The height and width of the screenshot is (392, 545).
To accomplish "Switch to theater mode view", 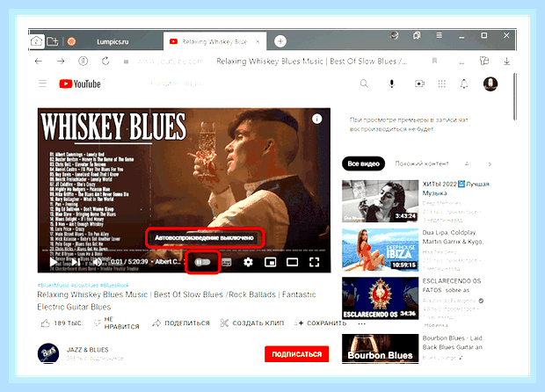I will 292,262.
